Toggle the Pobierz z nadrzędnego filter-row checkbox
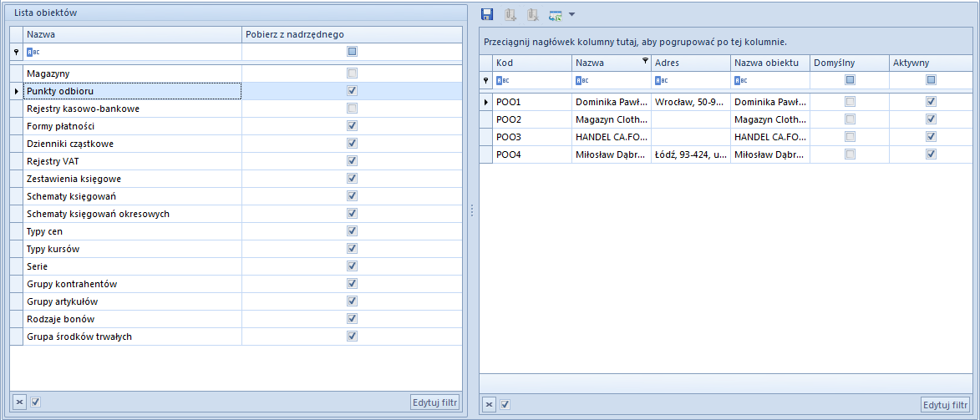 (352, 52)
